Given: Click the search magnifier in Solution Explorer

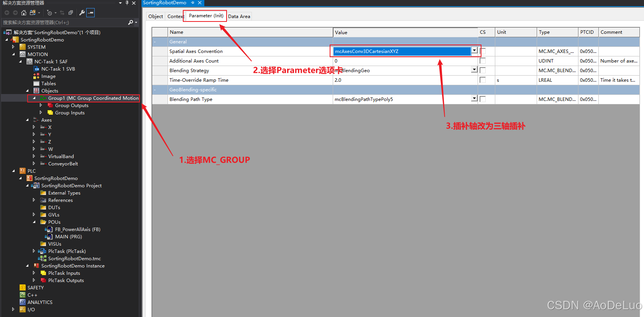Looking at the screenshot, I should tap(130, 22).
